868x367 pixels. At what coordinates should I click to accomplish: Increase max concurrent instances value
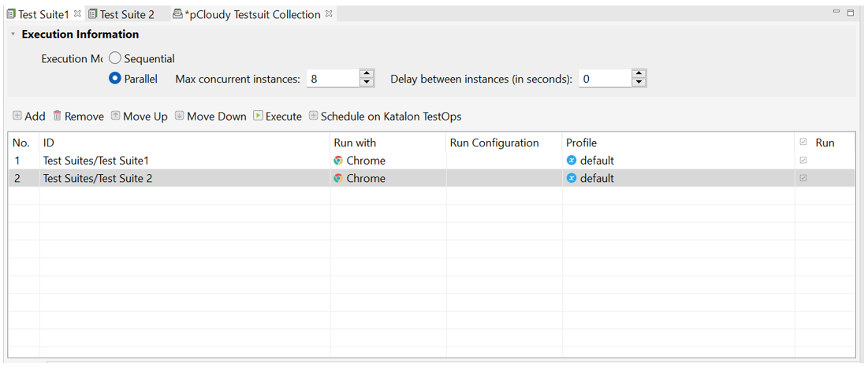pos(367,74)
